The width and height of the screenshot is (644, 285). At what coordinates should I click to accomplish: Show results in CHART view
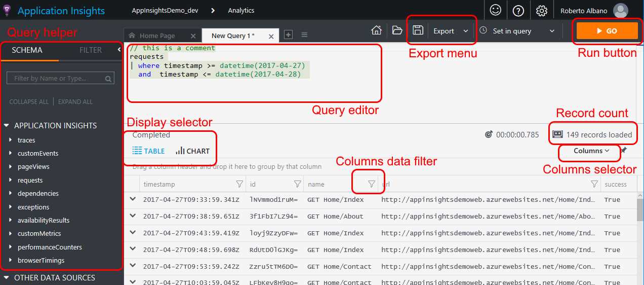(192, 151)
